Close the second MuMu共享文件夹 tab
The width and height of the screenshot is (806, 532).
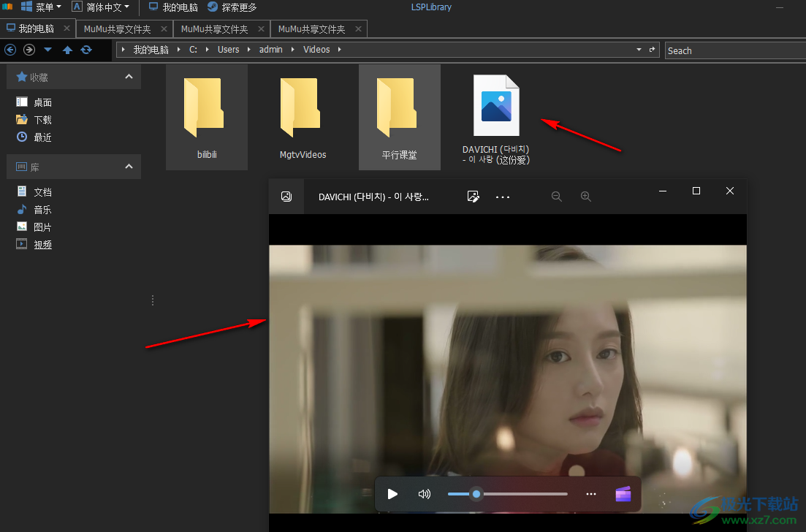pyautogui.click(x=261, y=29)
